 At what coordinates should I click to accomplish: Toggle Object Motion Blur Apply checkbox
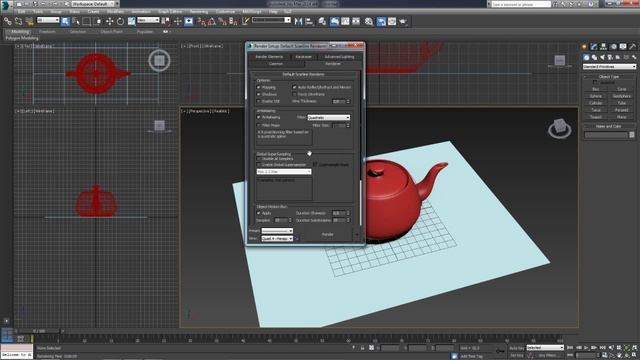258,213
